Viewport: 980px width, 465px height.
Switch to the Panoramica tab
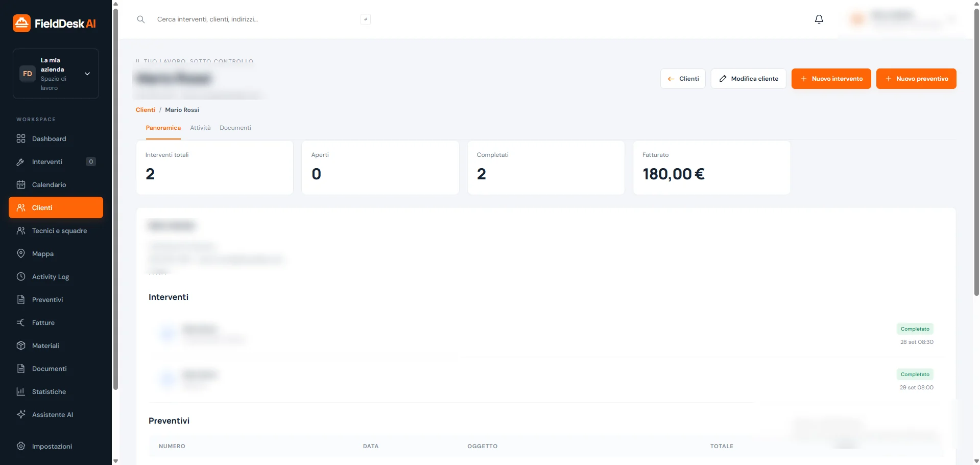[x=163, y=128]
